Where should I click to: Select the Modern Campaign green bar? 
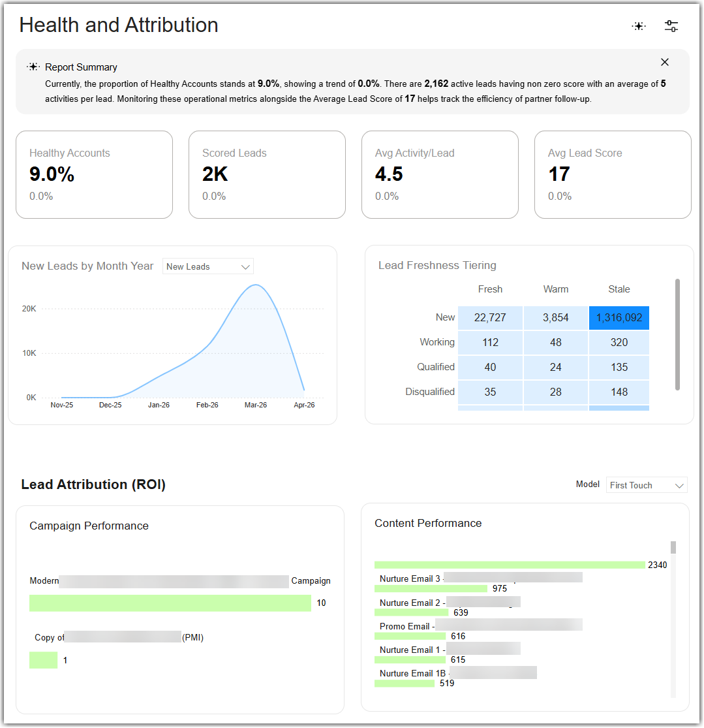[170, 603]
